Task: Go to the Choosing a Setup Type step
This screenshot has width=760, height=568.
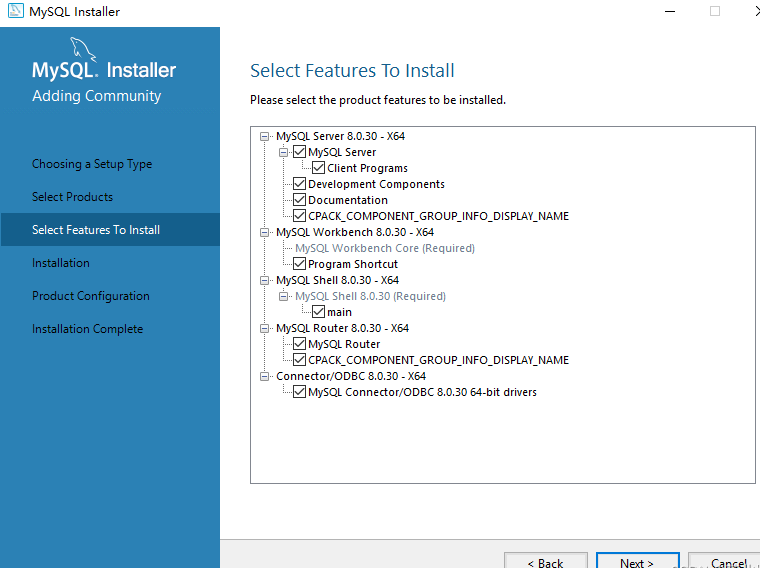Action: click(x=92, y=164)
